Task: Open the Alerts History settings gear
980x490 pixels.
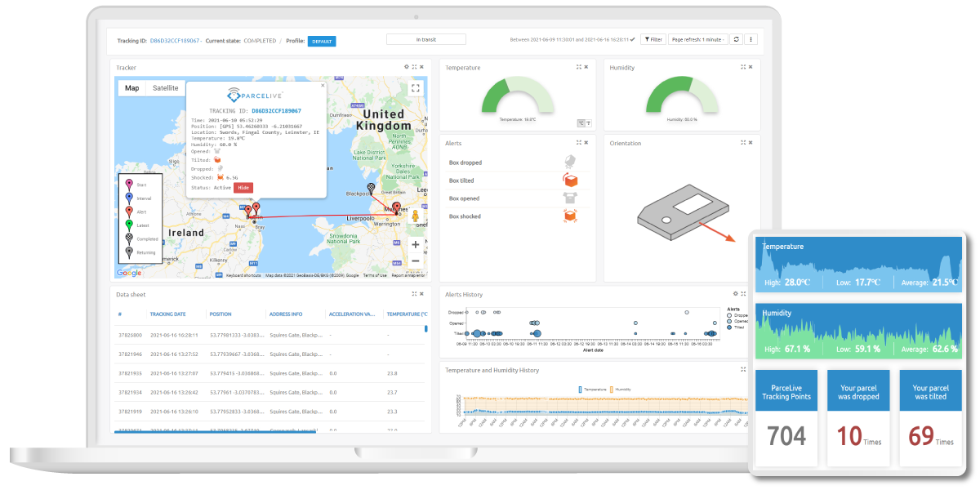Action: (736, 294)
